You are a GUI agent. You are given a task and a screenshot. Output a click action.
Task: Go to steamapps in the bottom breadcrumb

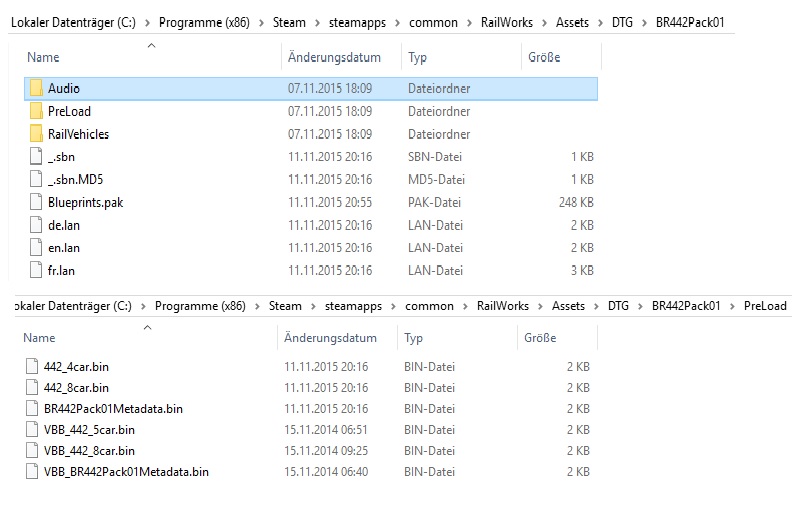click(x=353, y=306)
